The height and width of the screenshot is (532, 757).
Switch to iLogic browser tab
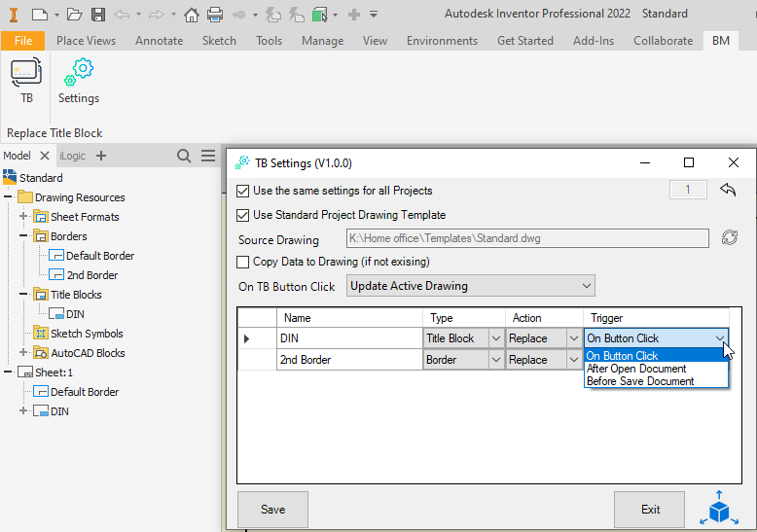coord(72,156)
